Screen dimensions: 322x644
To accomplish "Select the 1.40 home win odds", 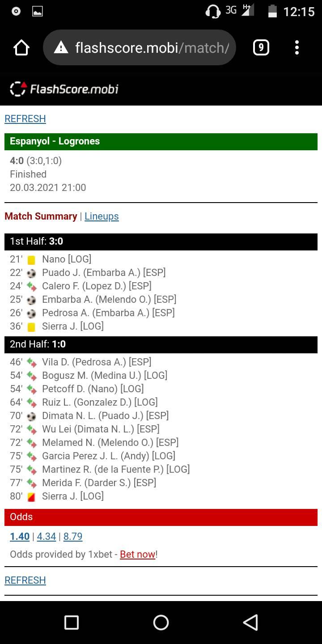I will pyautogui.click(x=20, y=536).
